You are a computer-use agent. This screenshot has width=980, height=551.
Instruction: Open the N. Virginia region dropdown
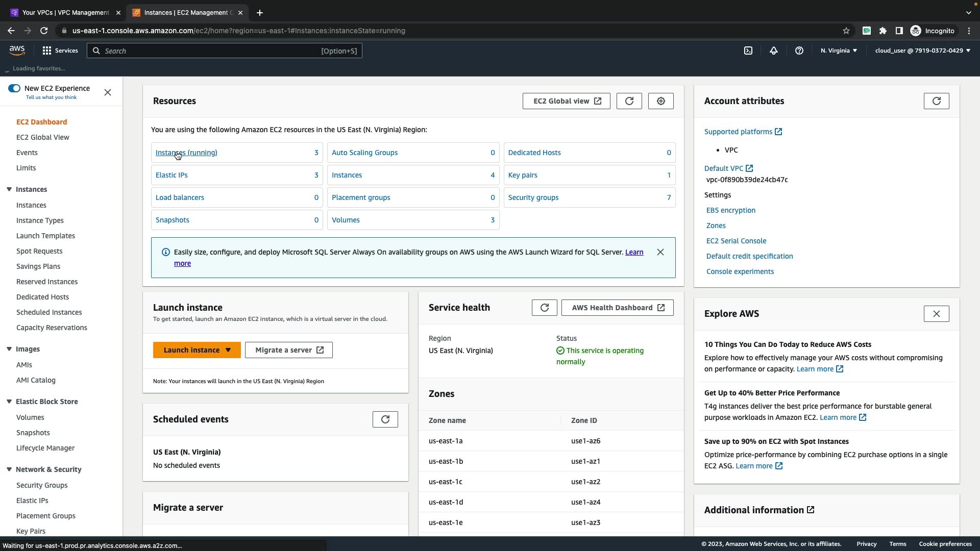tap(839, 51)
